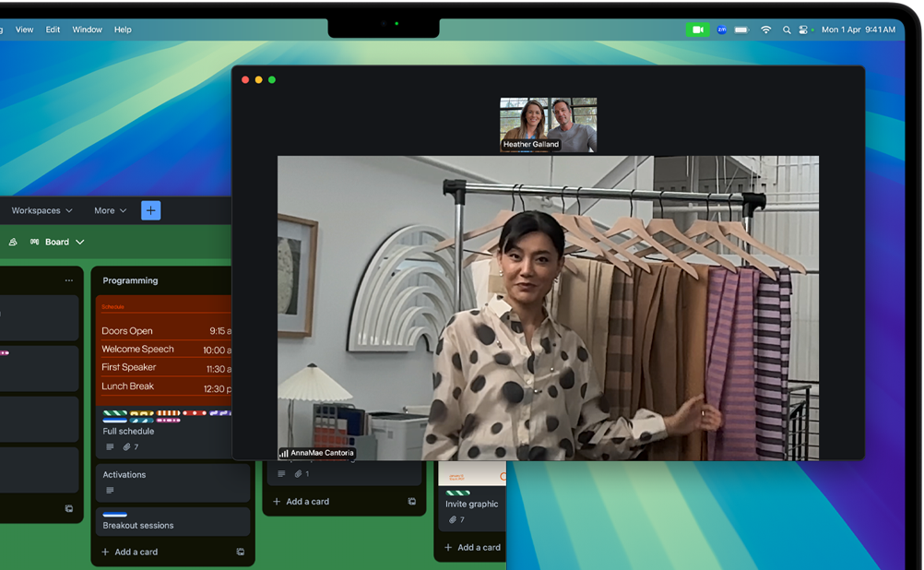Click the Lunch Break schedule row
This screenshot has width=924, height=570.
click(x=166, y=386)
